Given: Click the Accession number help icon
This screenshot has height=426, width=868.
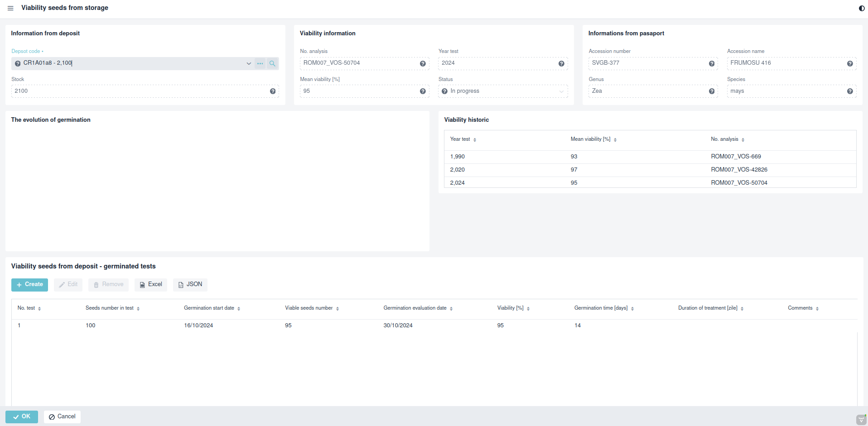Looking at the screenshot, I should click(x=712, y=63).
